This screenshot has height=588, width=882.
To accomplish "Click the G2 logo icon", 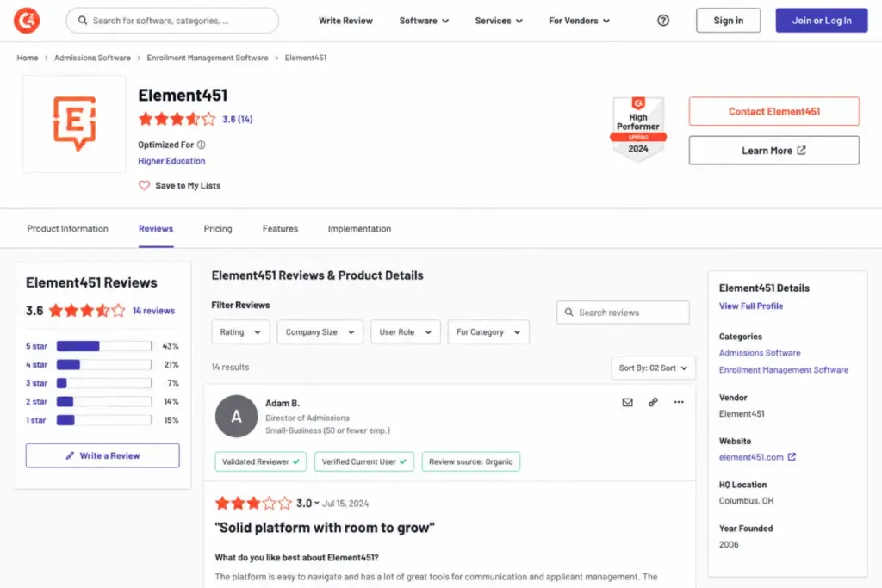I will click(27, 21).
